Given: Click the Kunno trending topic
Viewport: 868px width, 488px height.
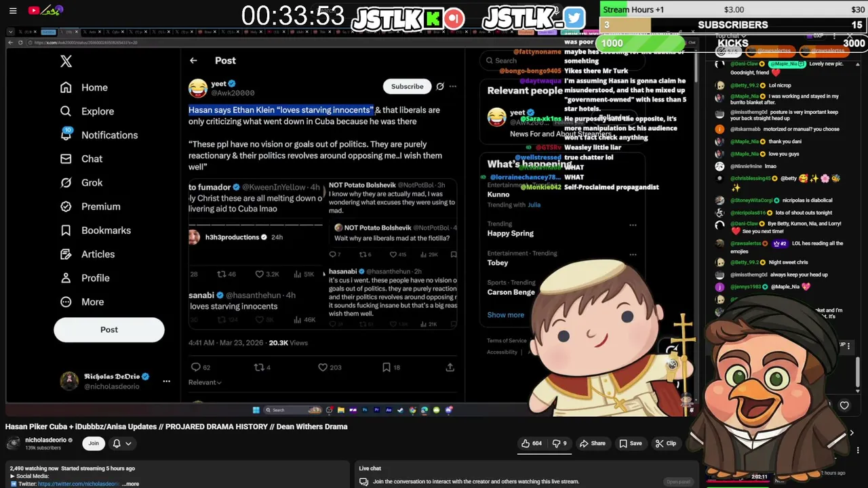Looking at the screenshot, I should [498, 195].
